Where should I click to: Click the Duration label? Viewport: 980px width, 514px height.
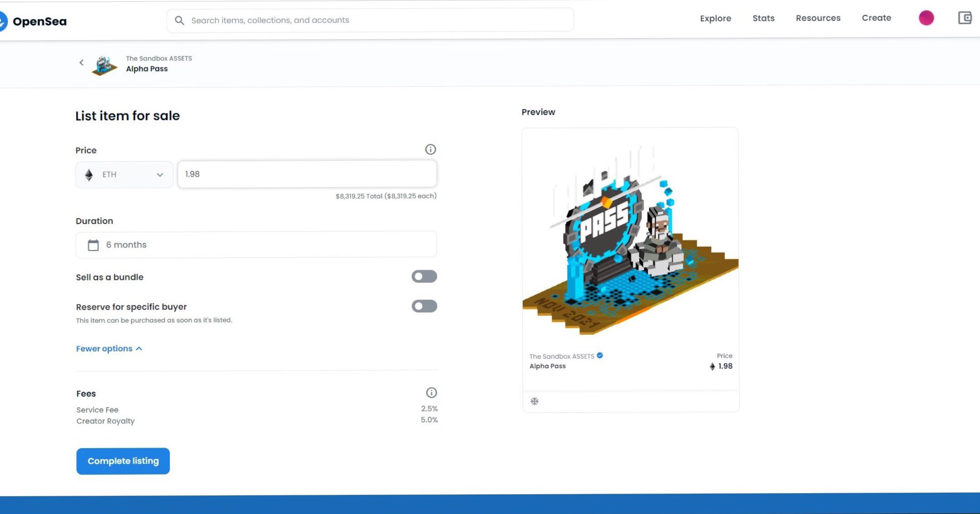point(94,221)
